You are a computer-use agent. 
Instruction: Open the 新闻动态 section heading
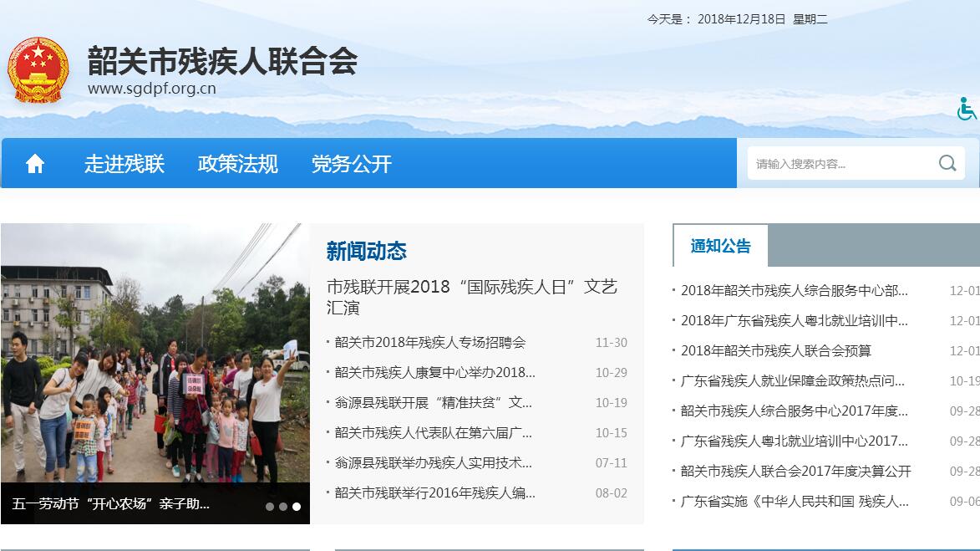tap(367, 251)
